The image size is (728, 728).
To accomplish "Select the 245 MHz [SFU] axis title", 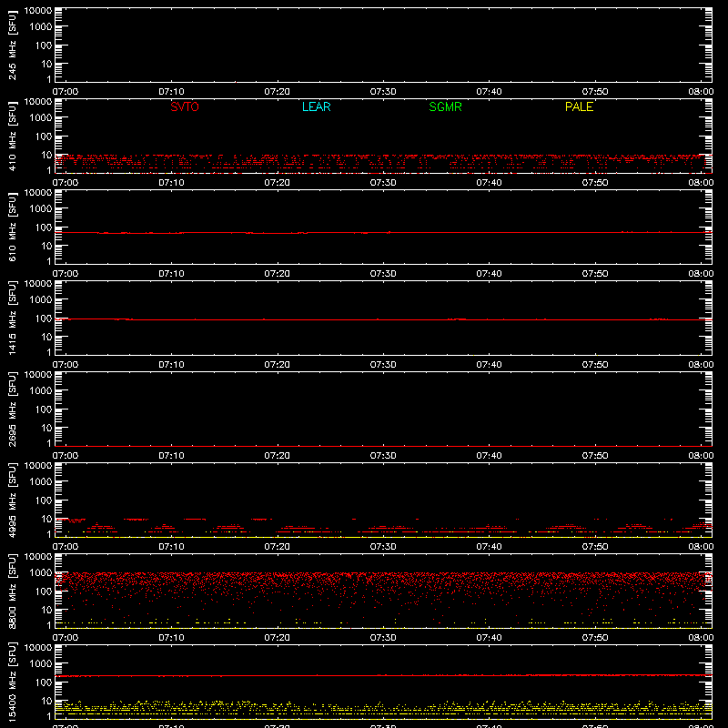I will tap(13, 45).
